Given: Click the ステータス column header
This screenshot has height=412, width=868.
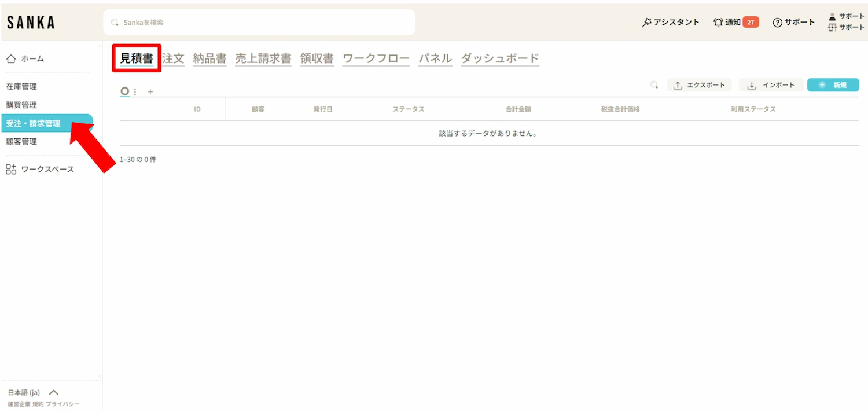Looking at the screenshot, I should (409, 109).
